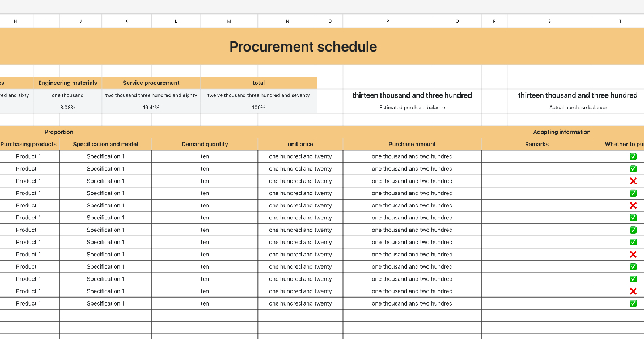Toggle the green checkbox in the fourth product row
The image size is (644, 339).
pyautogui.click(x=633, y=193)
